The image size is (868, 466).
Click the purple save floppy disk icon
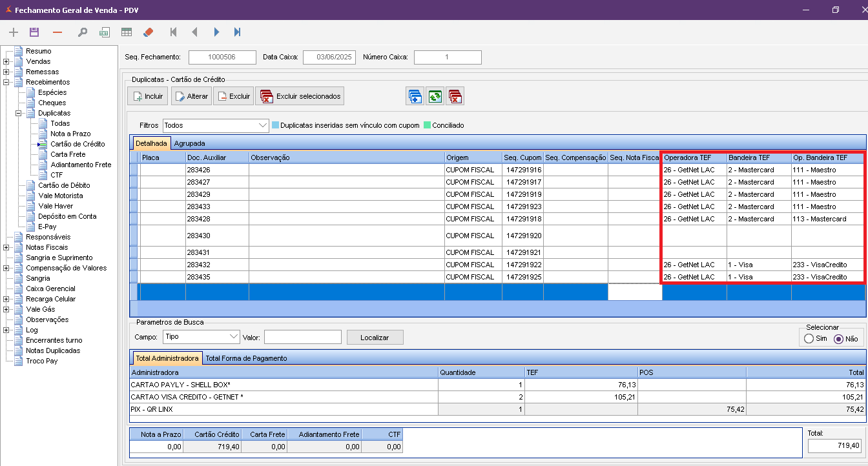pyautogui.click(x=34, y=32)
